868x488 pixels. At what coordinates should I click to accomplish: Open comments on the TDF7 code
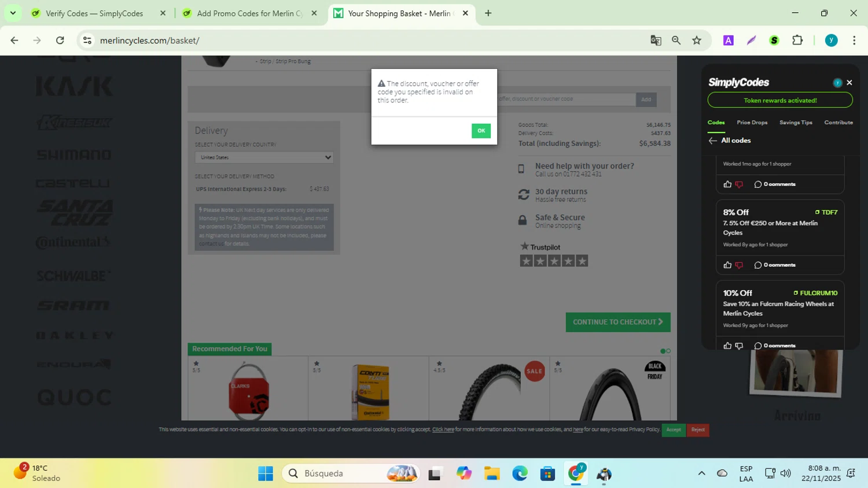point(774,265)
